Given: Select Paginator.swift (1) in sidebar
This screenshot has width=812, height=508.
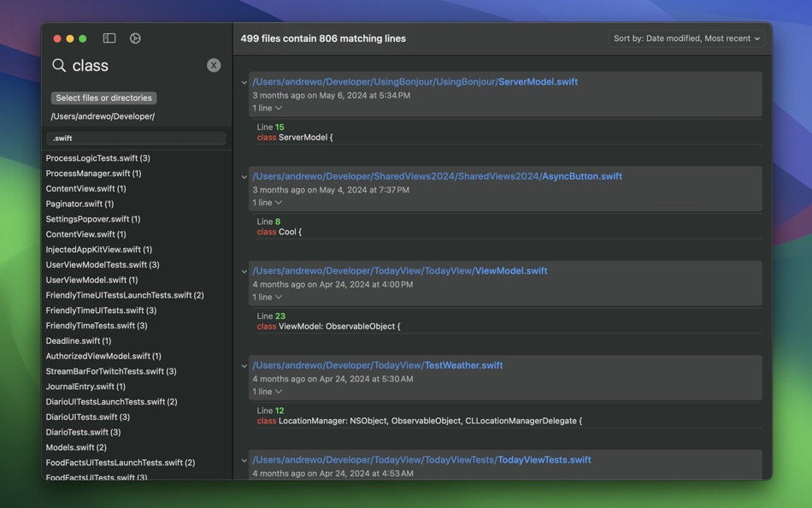Looking at the screenshot, I should (x=79, y=204).
